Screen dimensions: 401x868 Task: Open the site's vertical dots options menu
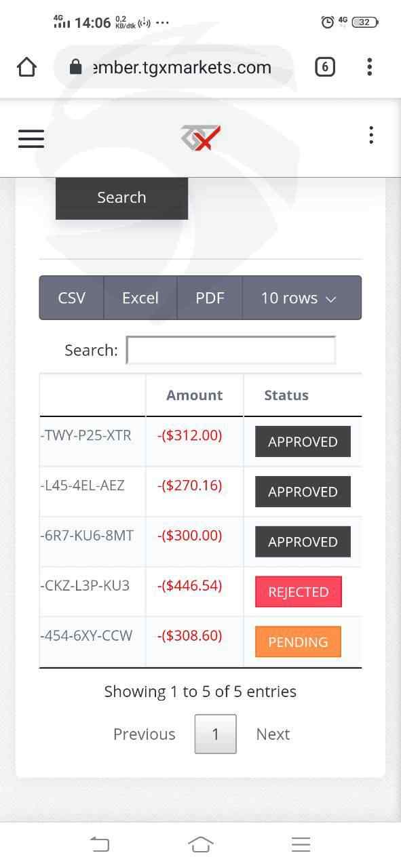370,135
